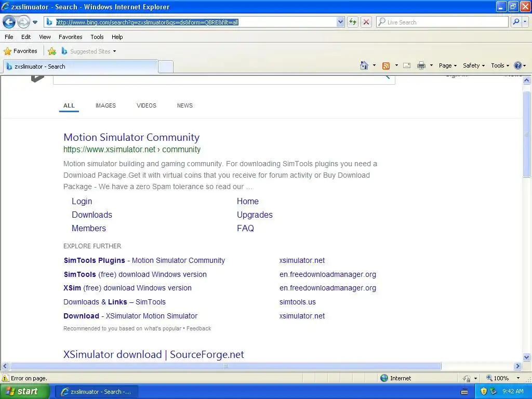This screenshot has width=532, height=399.
Task: Open the Login sitelink
Action: click(82, 201)
